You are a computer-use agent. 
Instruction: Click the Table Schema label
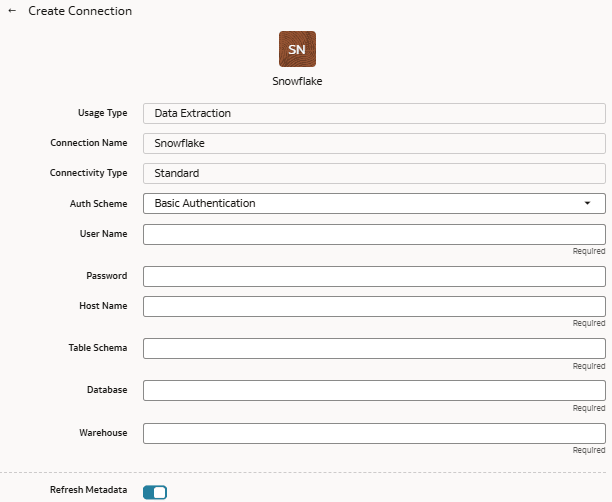(98, 348)
